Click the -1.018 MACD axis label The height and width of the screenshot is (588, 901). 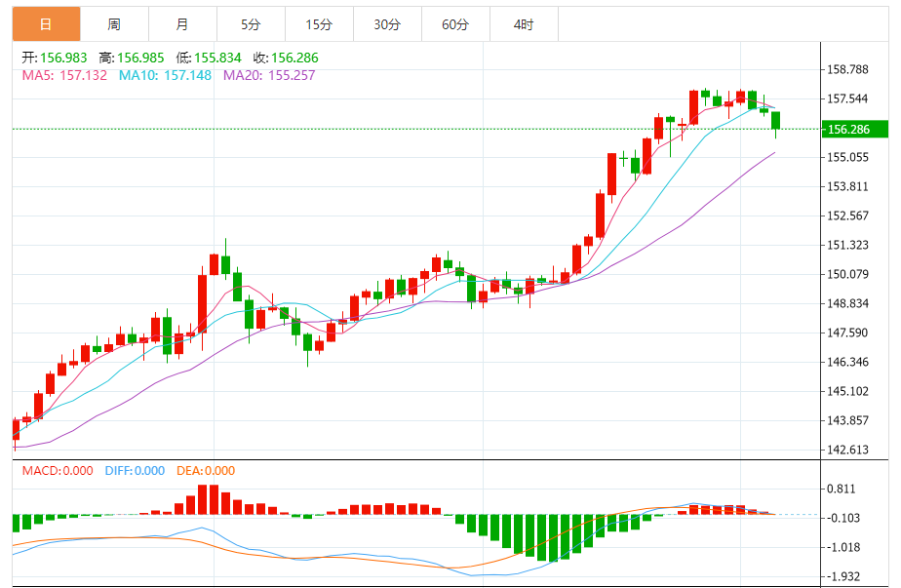pos(842,547)
